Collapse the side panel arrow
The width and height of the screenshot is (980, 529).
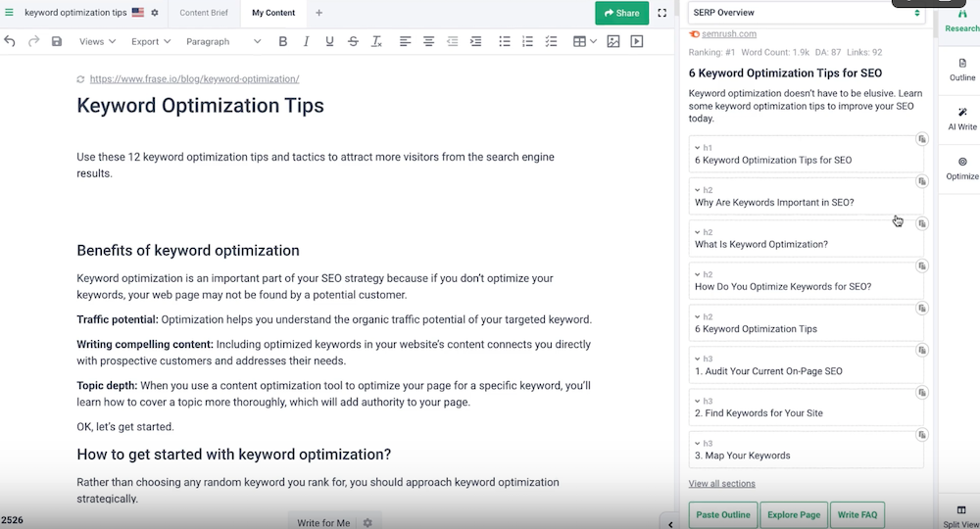670,525
